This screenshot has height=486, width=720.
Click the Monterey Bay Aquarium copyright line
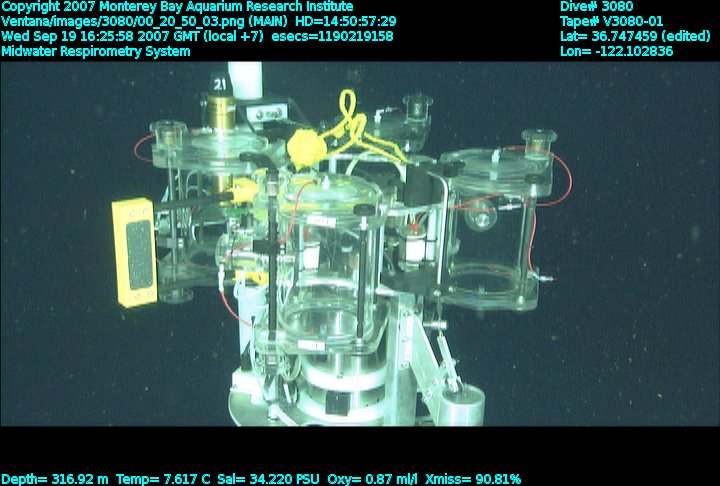click(177, 7)
